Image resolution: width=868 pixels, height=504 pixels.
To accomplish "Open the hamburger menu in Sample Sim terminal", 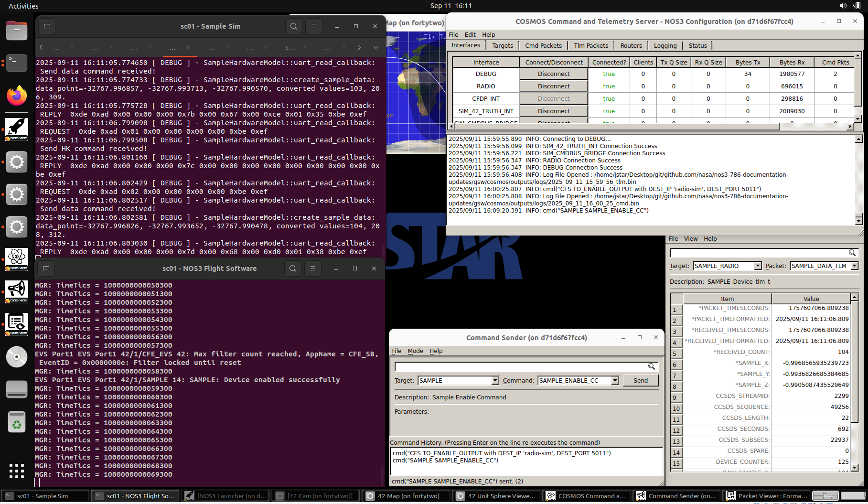I will coord(314,26).
